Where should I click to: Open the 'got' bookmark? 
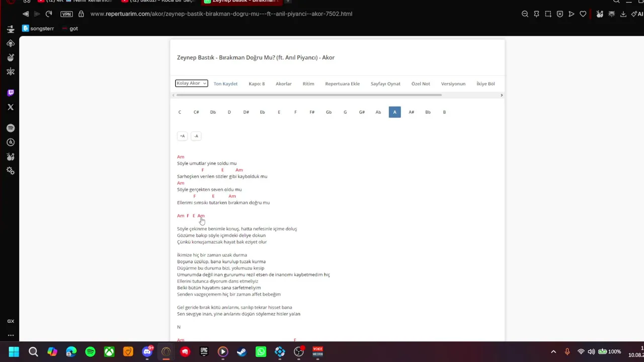pos(70,29)
